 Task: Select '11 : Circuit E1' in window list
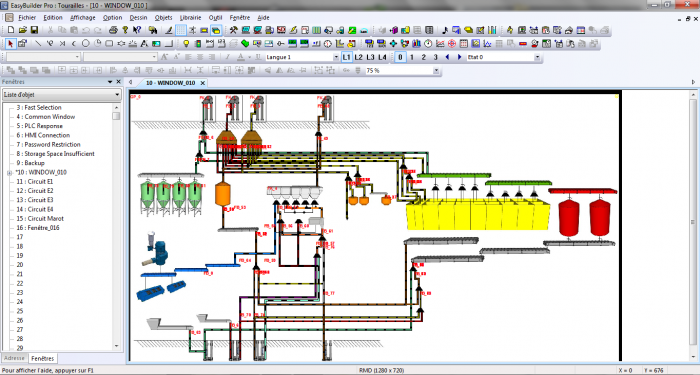coord(34,182)
